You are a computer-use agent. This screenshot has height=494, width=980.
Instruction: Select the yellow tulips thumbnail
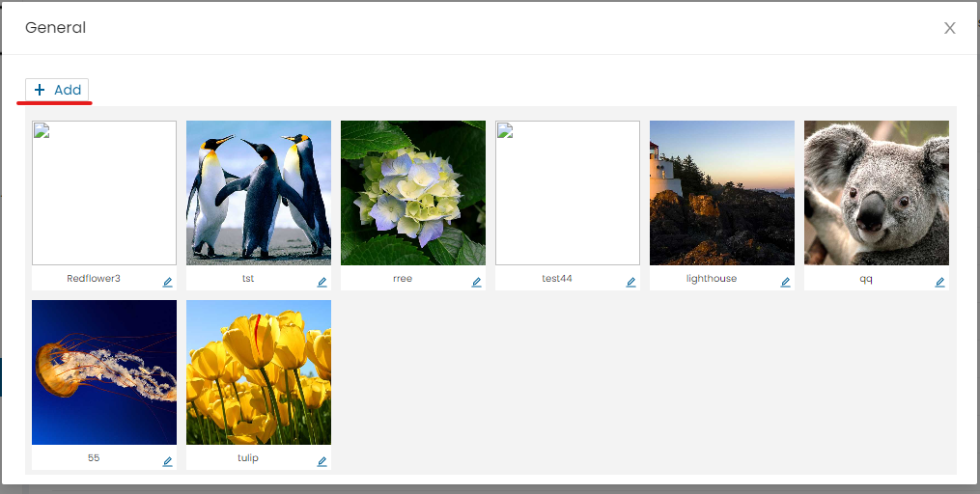(259, 372)
